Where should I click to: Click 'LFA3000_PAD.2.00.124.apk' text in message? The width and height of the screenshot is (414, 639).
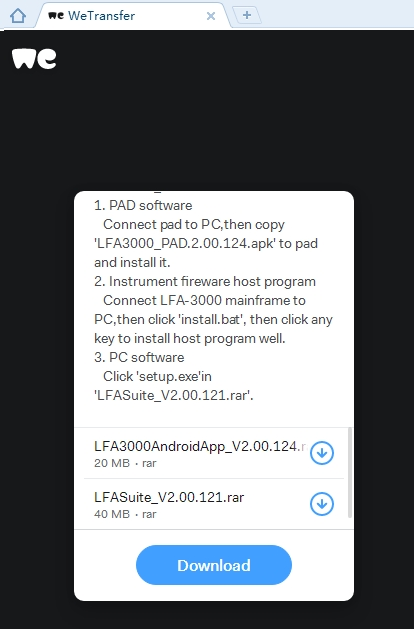[x=185, y=243]
